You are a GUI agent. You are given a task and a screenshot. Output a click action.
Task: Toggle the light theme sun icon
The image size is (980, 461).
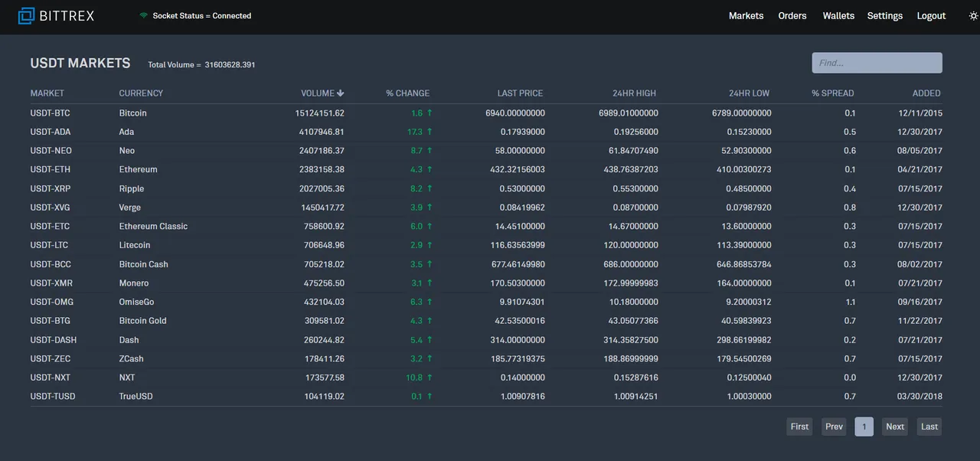973,15
